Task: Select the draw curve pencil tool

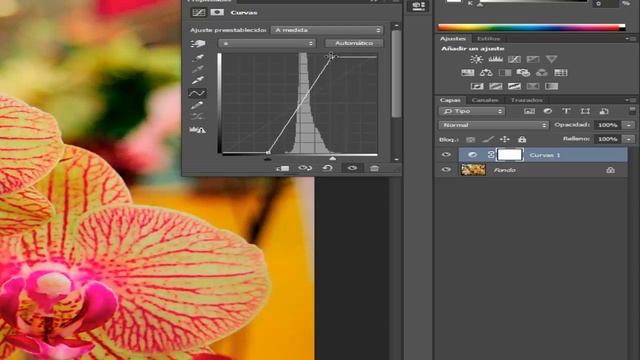Action: coord(197,105)
